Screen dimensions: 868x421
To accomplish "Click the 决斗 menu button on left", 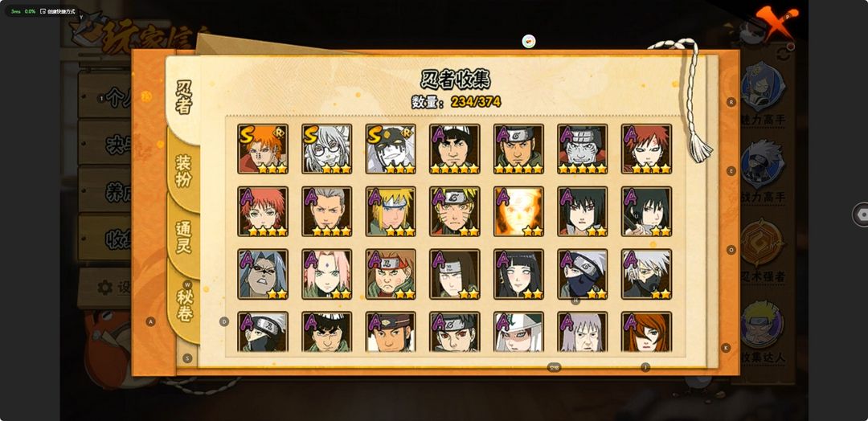I will pos(105,144).
